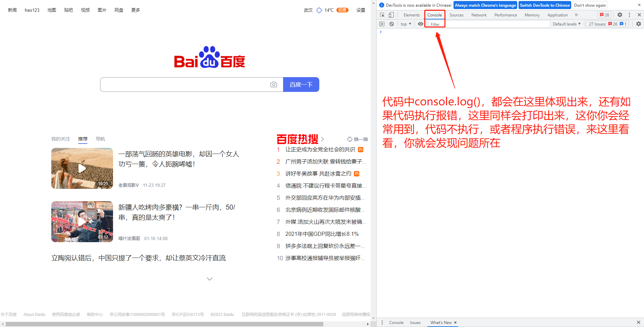Select the drawer Console tab
Viewport: 644px width, 327px height.
(396, 322)
